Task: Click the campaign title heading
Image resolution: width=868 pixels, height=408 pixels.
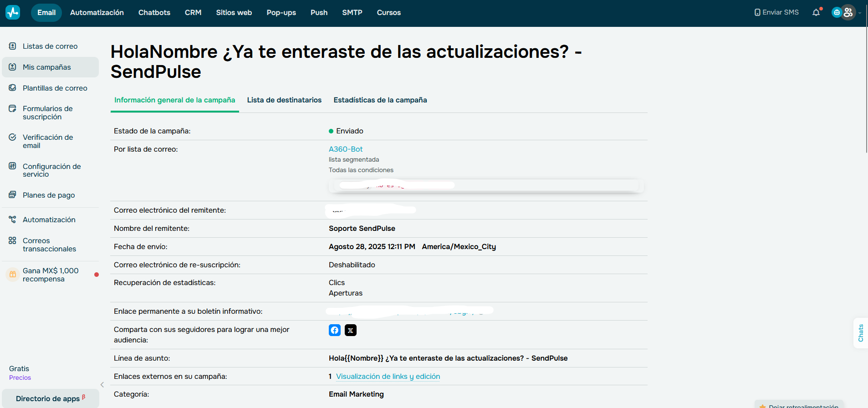Action: point(346,61)
